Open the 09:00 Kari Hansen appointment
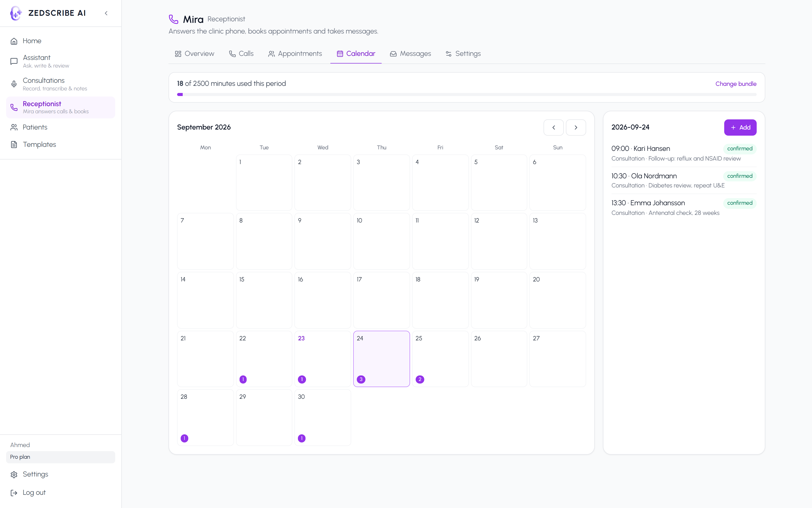This screenshot has width=812, height=508. pos(684,153)
